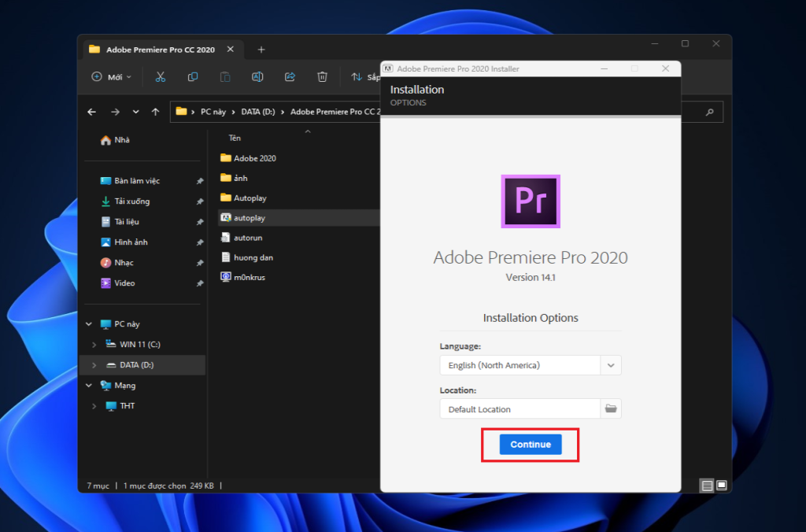Expand the DATA (D:) drive node
This screenshot has width=806, height=532.
(94, 365)
